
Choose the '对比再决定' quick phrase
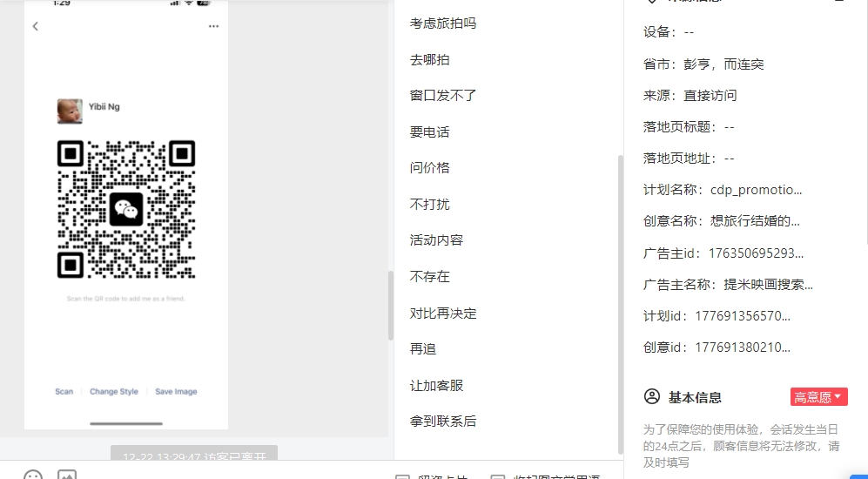click(443, 314)
